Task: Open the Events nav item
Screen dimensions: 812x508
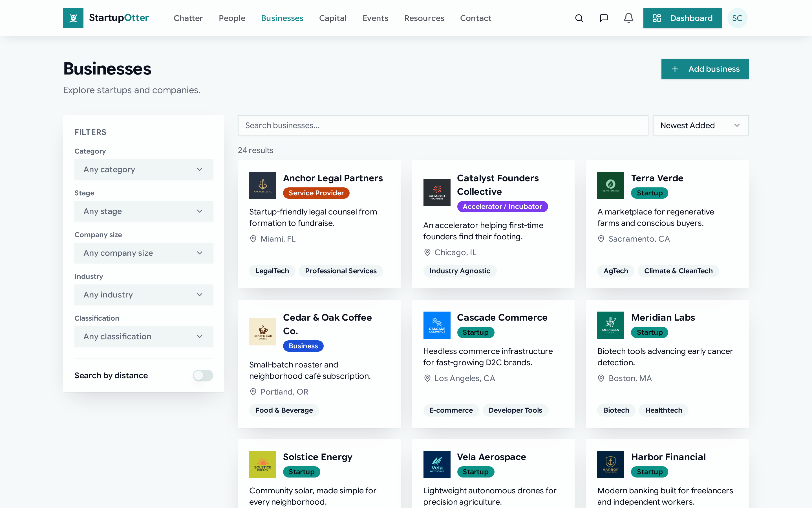Action: pyautogui.click(x=375, y=18)
